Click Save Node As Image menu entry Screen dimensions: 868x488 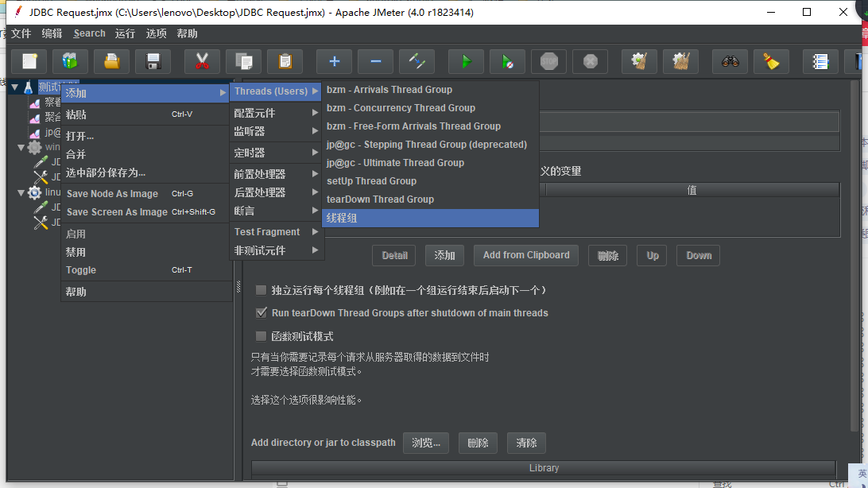coord(146,194)
